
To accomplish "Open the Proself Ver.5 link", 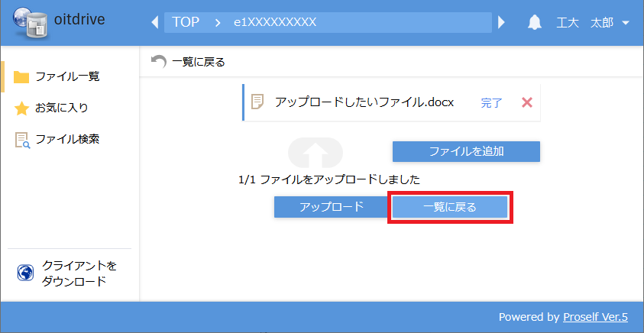I will [595, 317].
